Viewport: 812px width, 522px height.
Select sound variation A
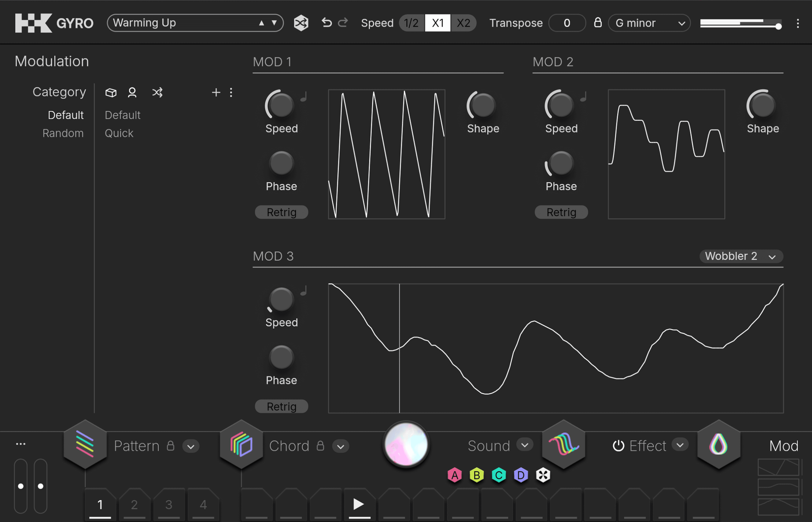(x=455, y=475)
